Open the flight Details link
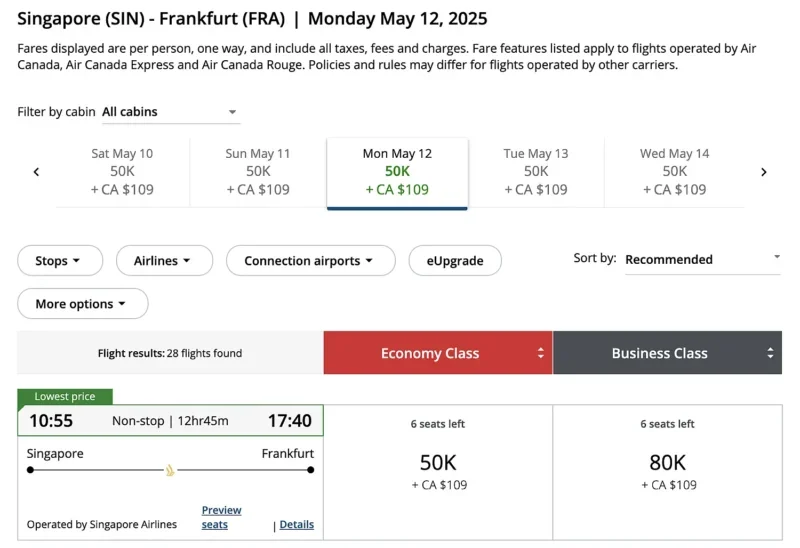800x548 pixels. [x=296, y=525]
